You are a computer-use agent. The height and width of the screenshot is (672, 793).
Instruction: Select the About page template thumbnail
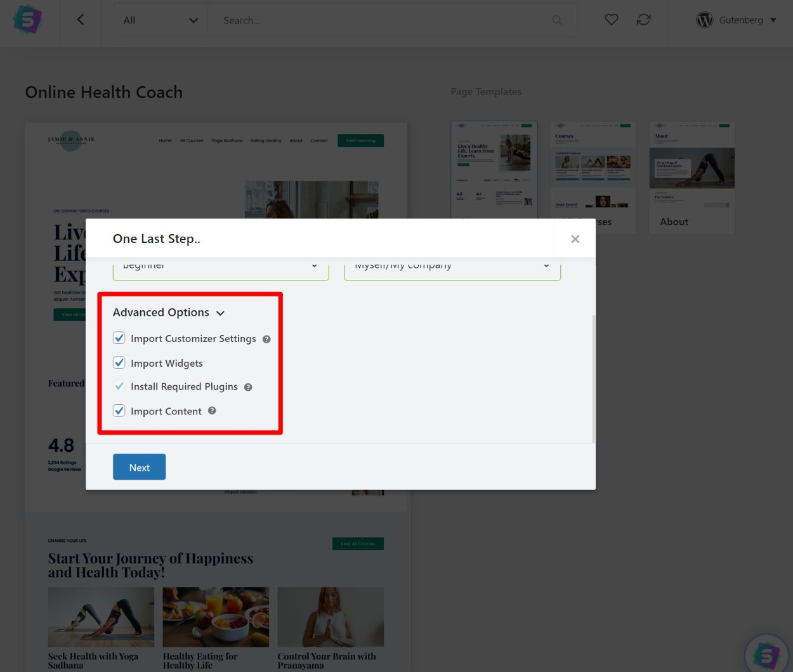pyautogui.click(x=692, y=177)
